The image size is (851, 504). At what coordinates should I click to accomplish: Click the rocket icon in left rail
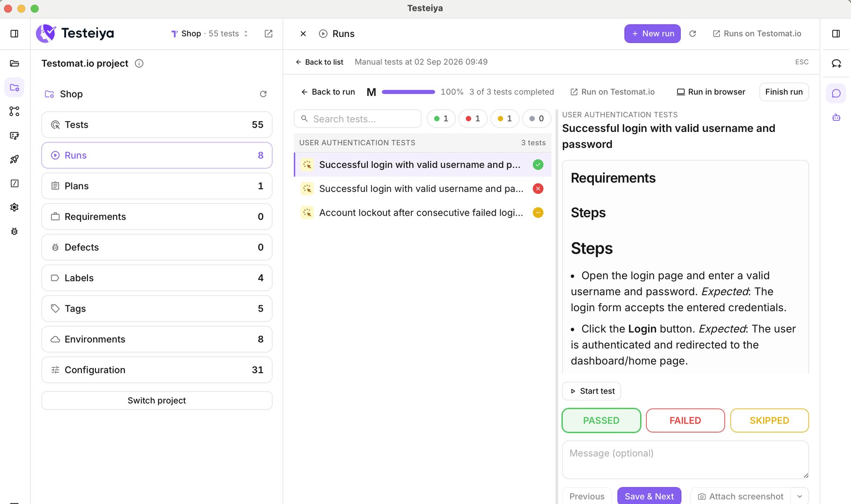tap(14, 159)
